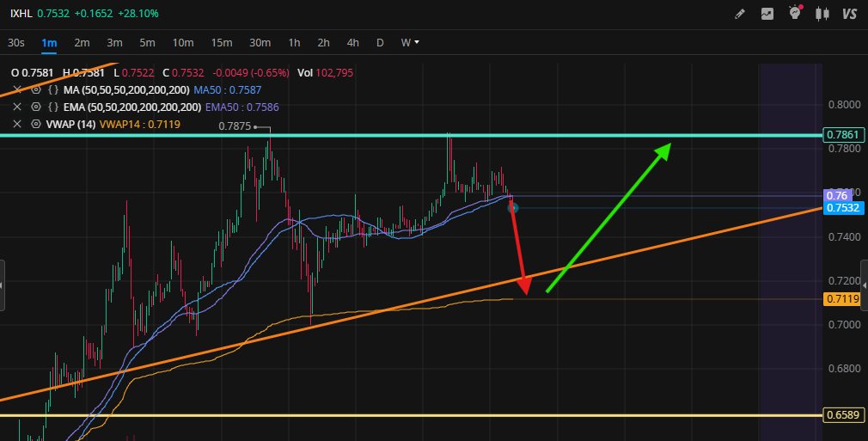Viewport: 868px width, 441px height.
Task: Open the pencil drawing tools
Action: (x=740, y=14)
